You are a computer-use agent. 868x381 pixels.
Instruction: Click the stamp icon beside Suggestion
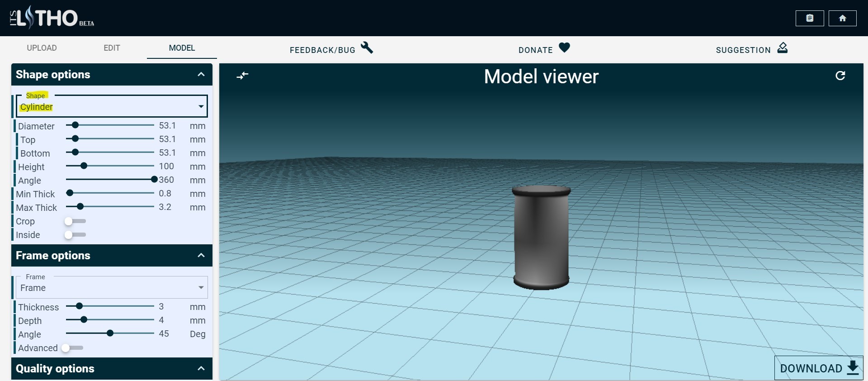tap(783, 48)
